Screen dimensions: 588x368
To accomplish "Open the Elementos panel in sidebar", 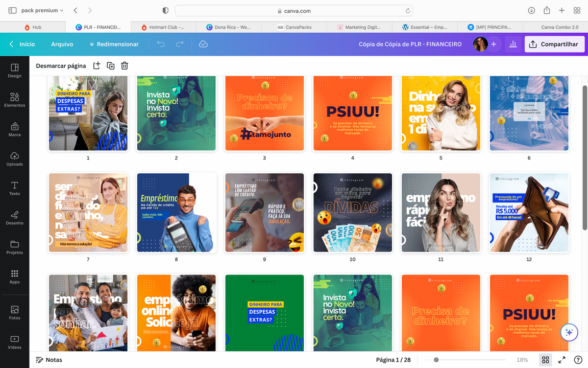I will point(14,100).
